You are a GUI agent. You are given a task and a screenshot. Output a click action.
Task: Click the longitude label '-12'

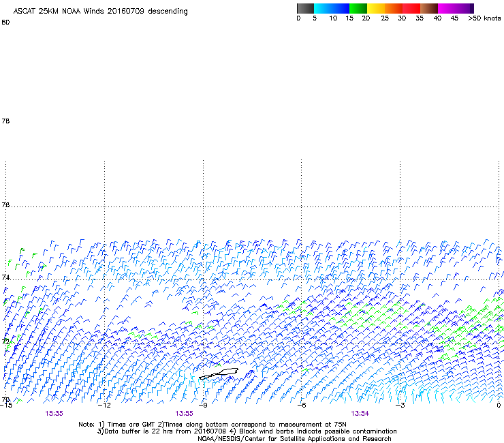tap(104, 406)
